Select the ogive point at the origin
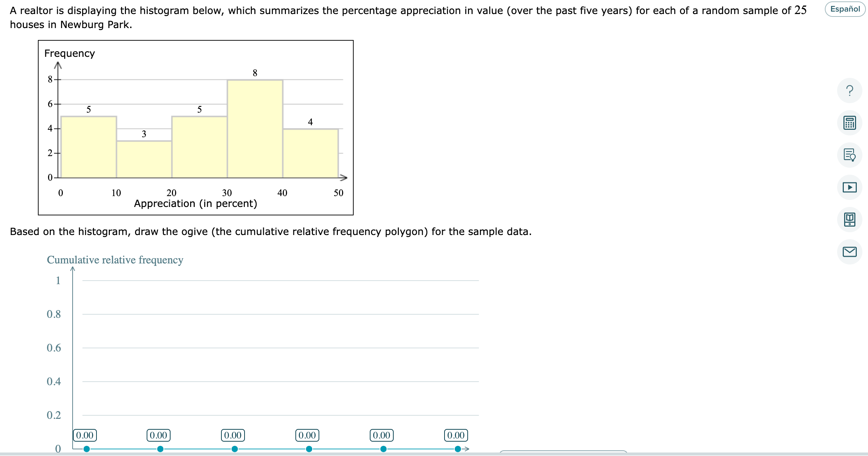This screenshot has height=456, width=868. tap(86, 449)
